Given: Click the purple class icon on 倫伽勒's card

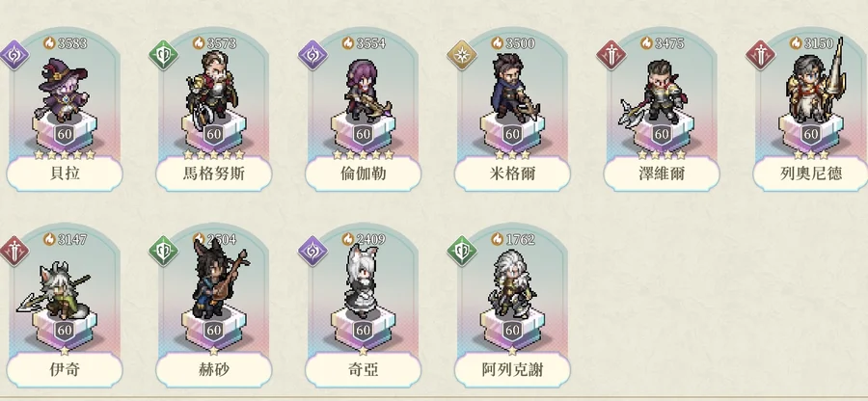Looking at the screenshot, I should click(312, 55).
